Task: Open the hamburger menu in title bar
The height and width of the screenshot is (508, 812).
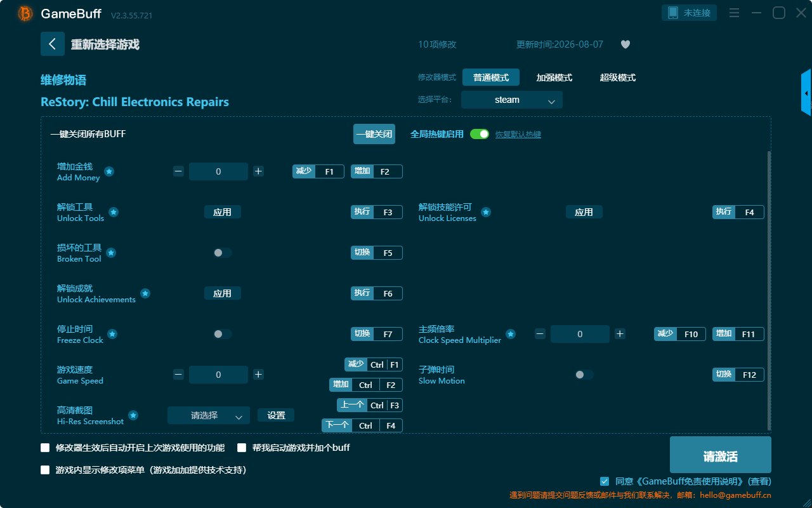Action: click(734, 13)
